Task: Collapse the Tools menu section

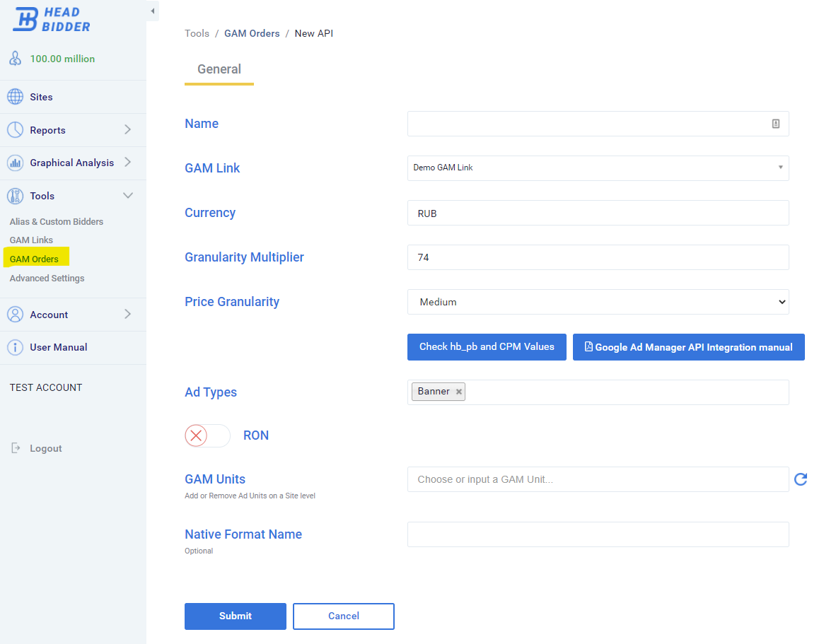Action: [x=127, y=196]
